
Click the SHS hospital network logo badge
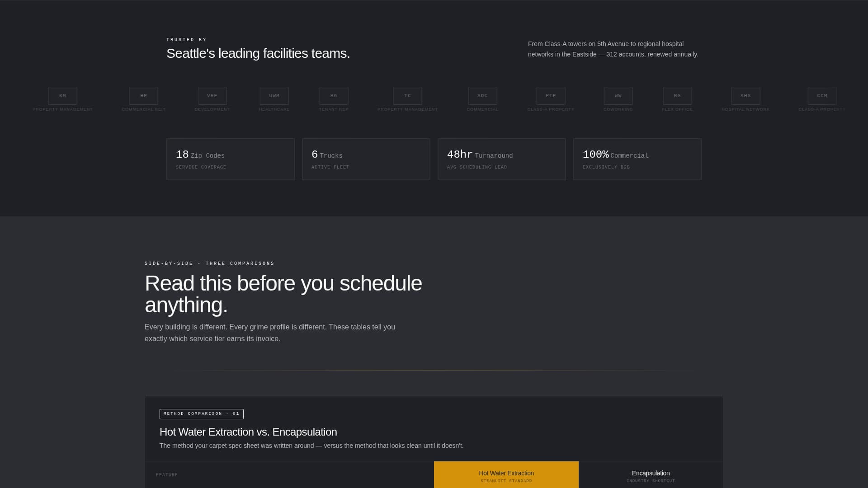[746, 96]
